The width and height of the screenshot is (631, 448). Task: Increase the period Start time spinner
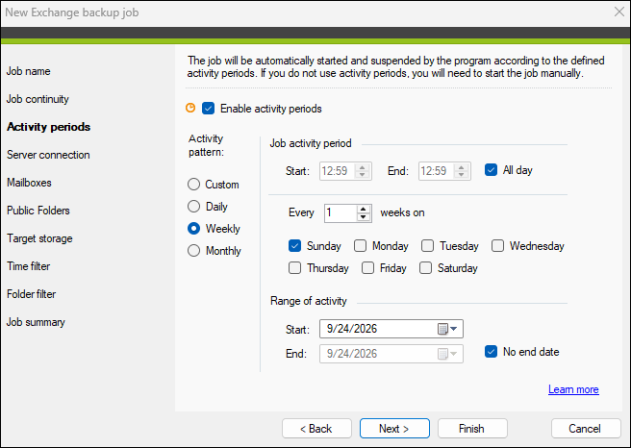coord(362,167)
